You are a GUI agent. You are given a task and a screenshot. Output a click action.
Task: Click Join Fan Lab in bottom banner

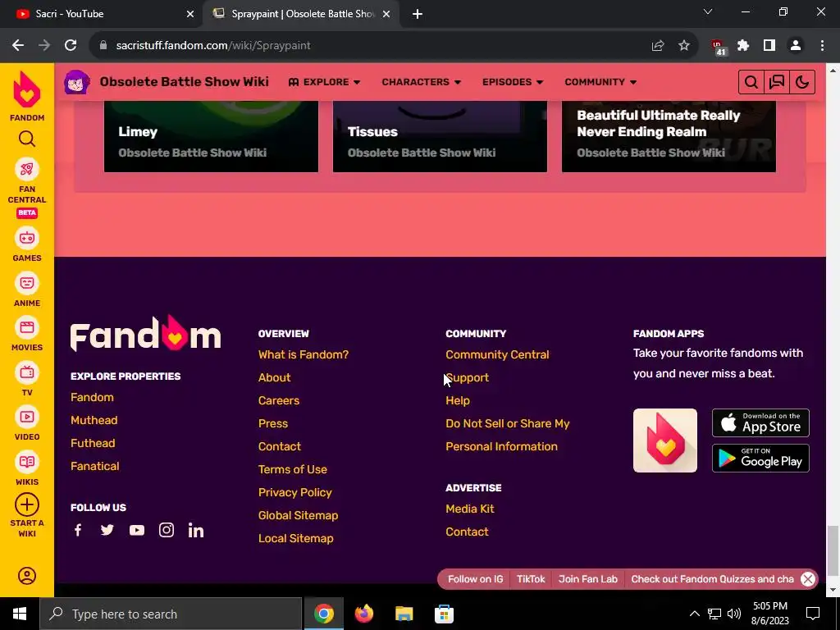click(x=587, y=579)
